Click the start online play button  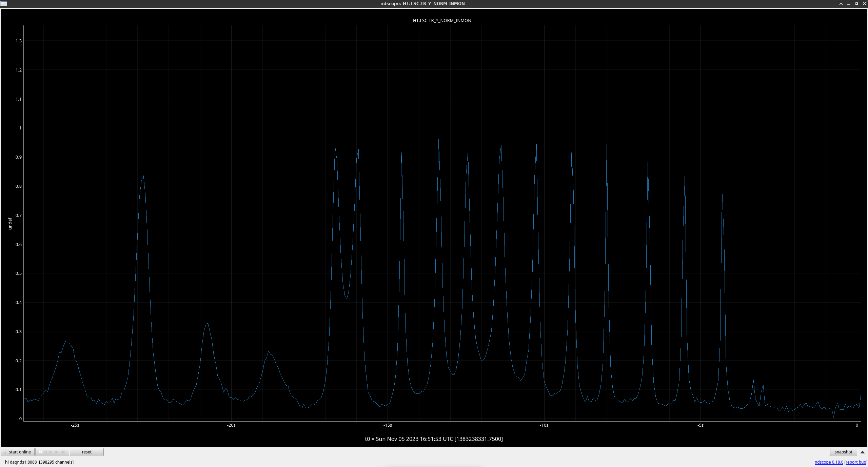(x=18, y=452)
